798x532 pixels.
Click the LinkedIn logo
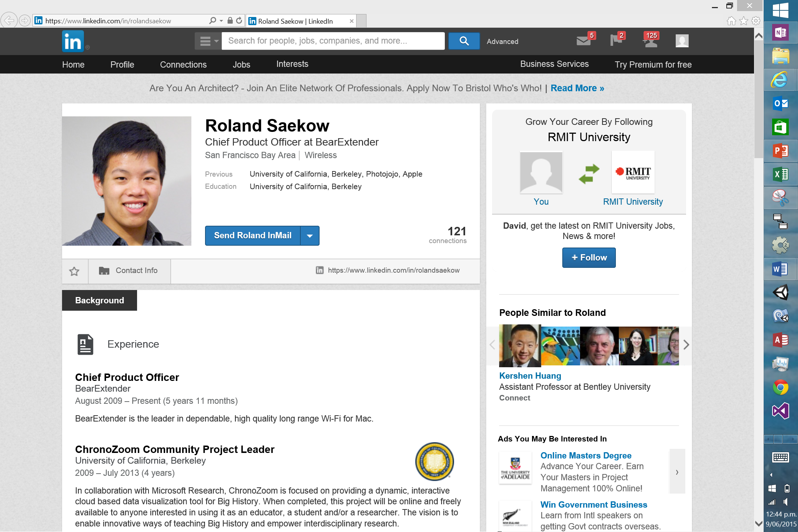click(x=73, y=41)
